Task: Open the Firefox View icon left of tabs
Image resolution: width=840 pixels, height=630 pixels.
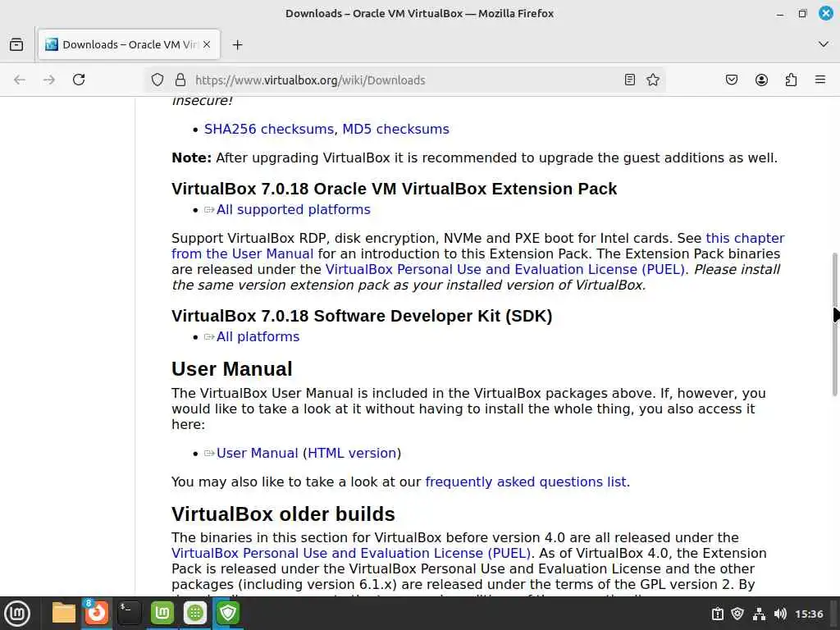Action: 16,44
